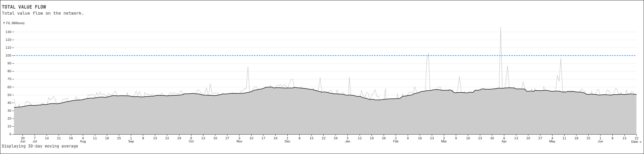Click the Date arrow label on x-axis
The width and height of the screenshot is (644, 154).
(636, 142)
